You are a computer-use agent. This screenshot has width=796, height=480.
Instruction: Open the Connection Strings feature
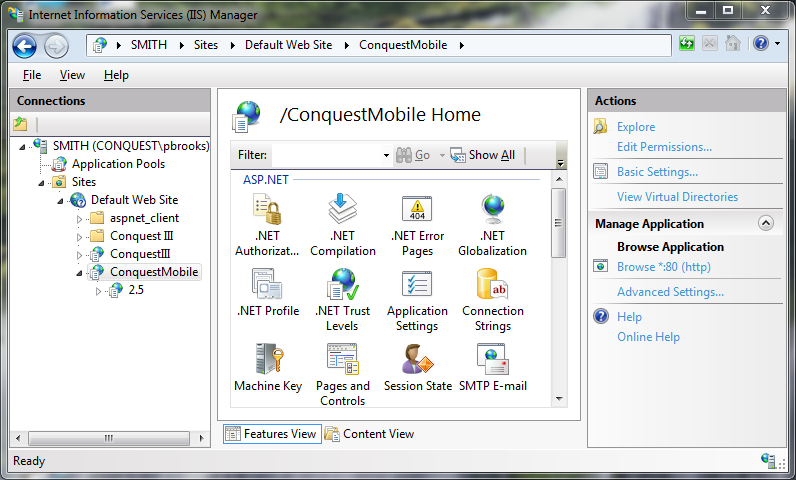point(492,300)
